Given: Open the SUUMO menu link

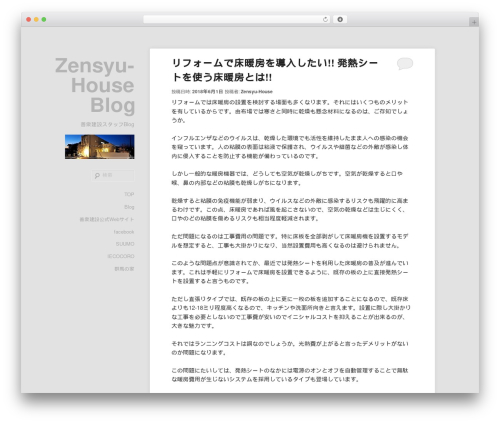Looking at the screenshot, I should (x=125, y=244).
